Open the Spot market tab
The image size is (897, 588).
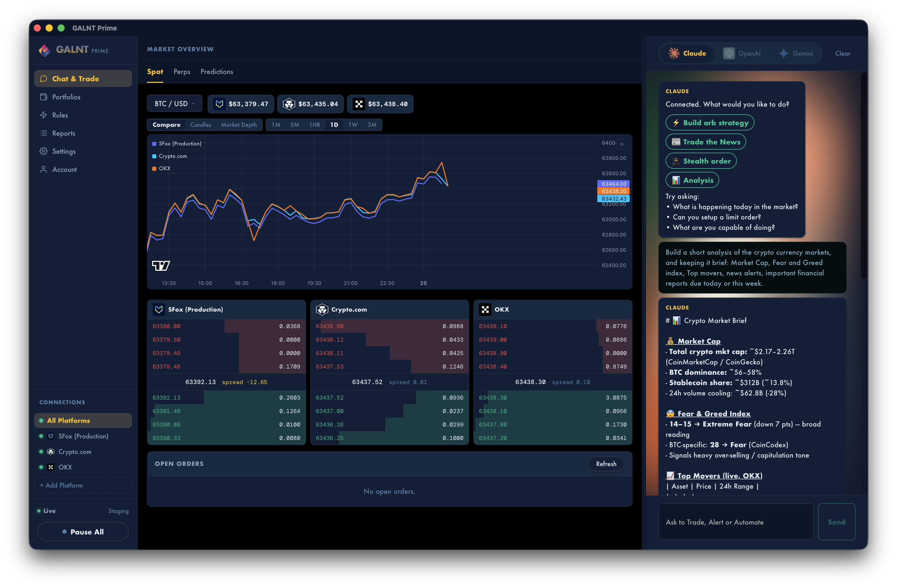[155, 72]
